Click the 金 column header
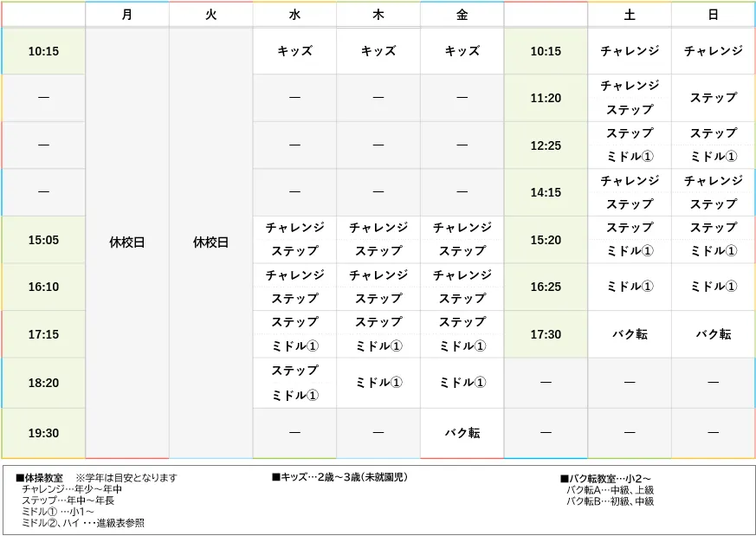This screenshot has height=536, width=756. click(x=462, y=14)
